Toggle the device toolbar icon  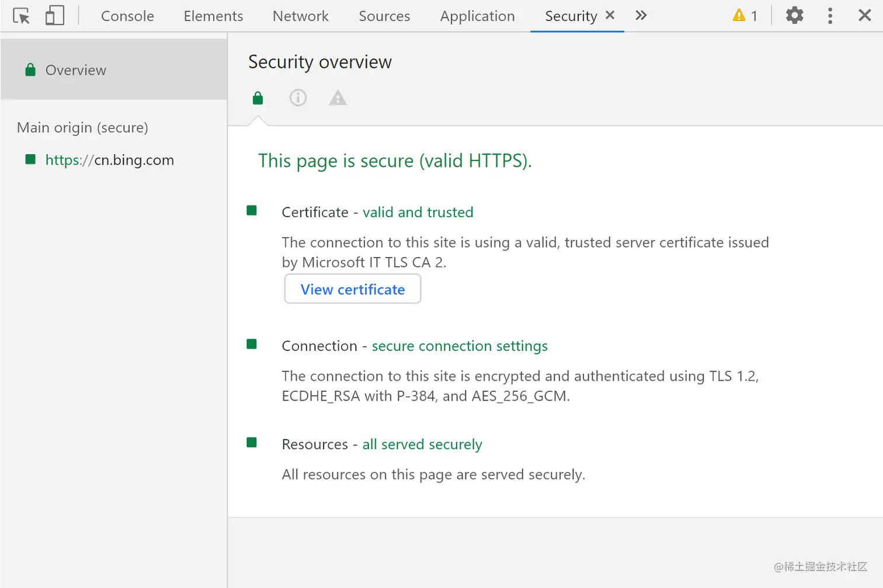pyautogui.click(x=54, y=16)
